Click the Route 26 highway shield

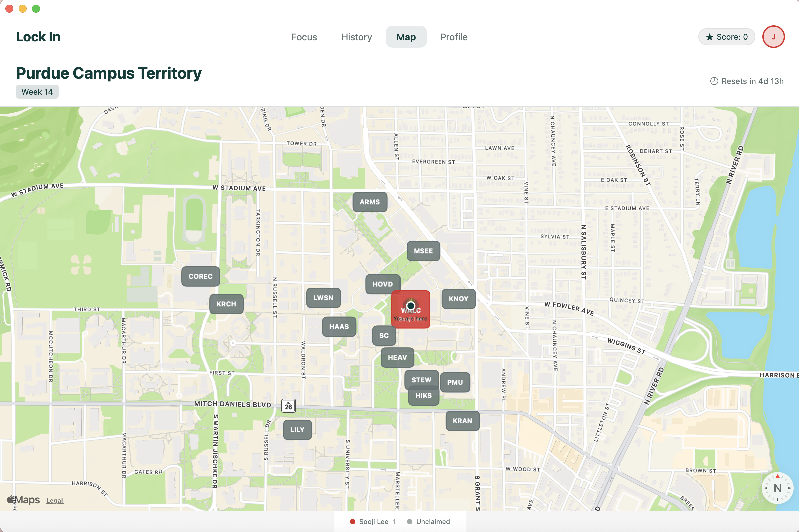click(x=288, y=405)
